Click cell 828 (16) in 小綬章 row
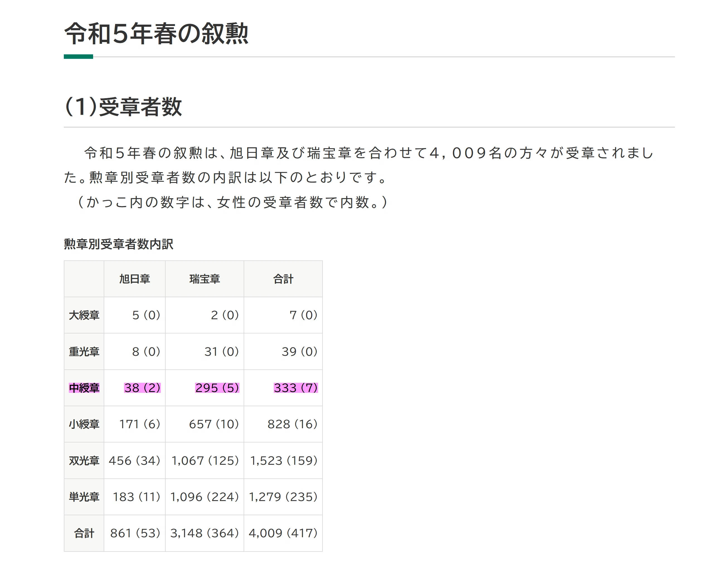 tap(283, 424)
